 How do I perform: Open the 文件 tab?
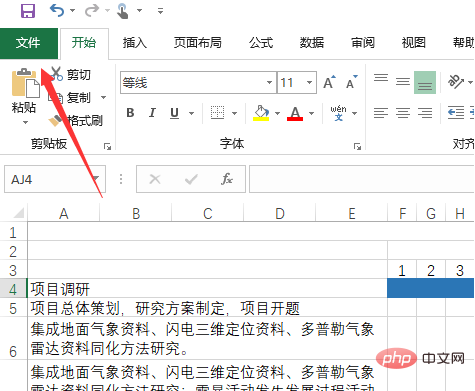(x=29, y=43)
